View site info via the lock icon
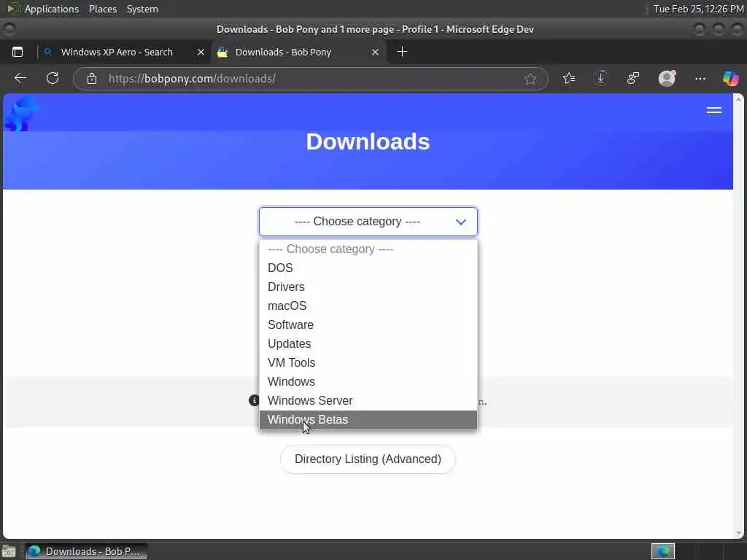This screenshot has height=560, width=747. click(91, 79)
